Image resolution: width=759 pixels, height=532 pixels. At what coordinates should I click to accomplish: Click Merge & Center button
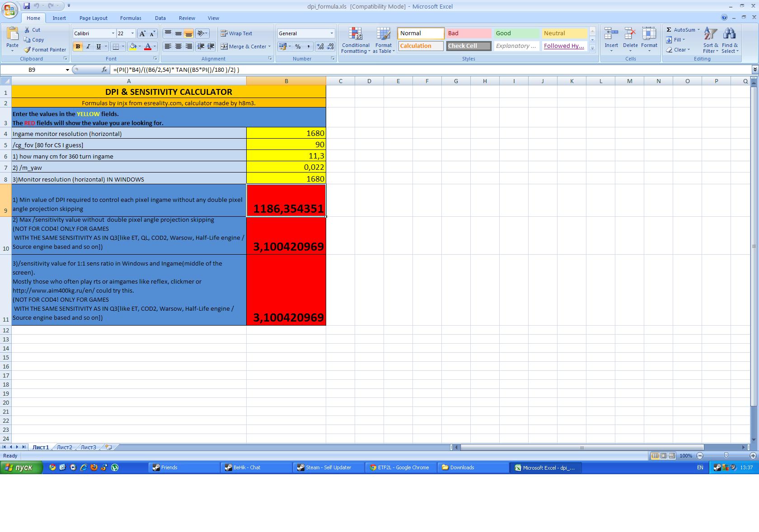point(244,47)
